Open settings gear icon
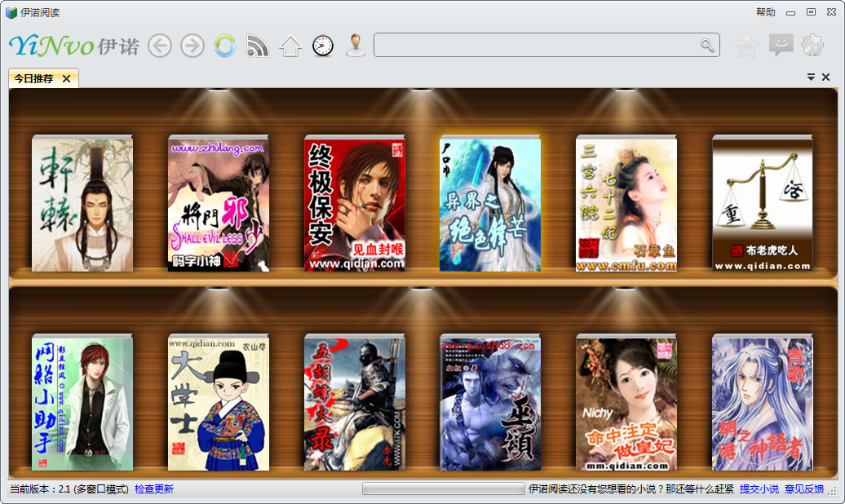Screen dimensions: 845x504 (812, 46)
